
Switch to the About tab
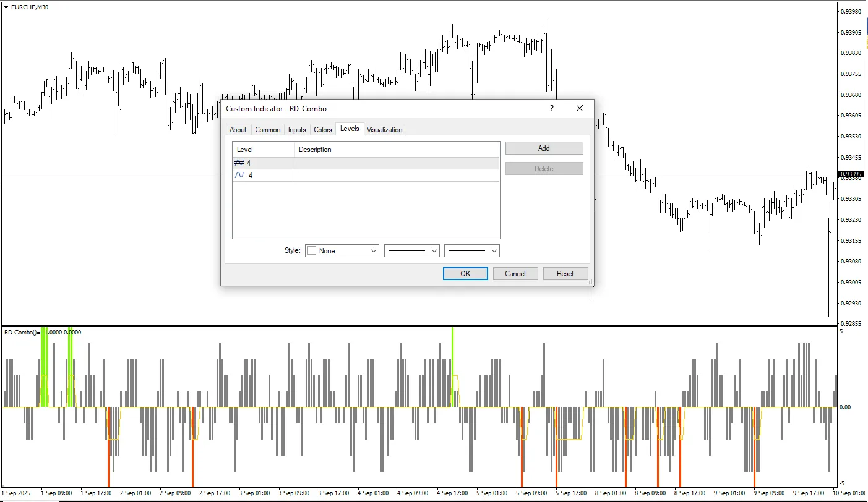click(238, 130)
